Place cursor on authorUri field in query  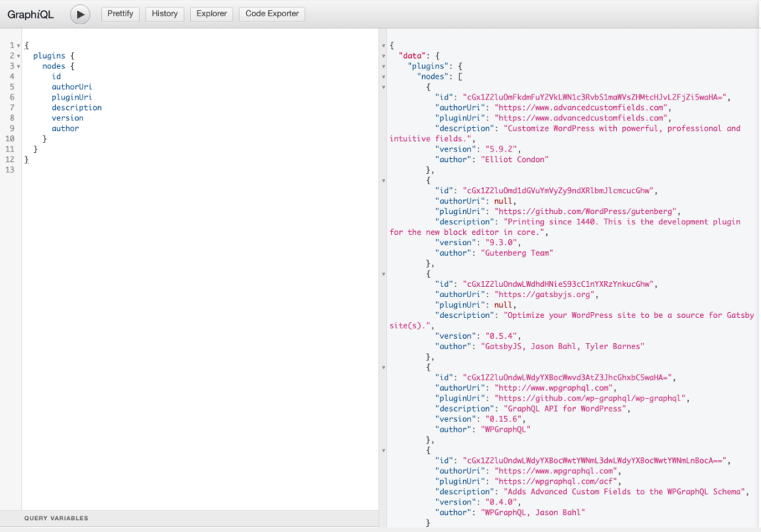71,87
